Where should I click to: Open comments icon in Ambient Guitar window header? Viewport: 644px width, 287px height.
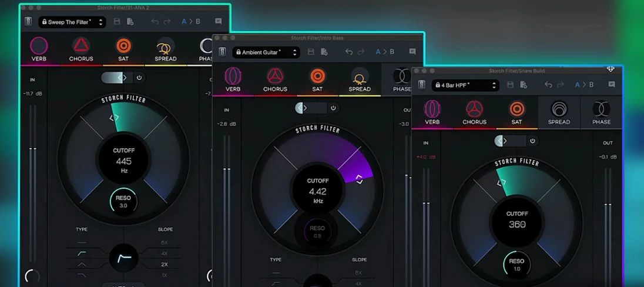tap(412, 52)
